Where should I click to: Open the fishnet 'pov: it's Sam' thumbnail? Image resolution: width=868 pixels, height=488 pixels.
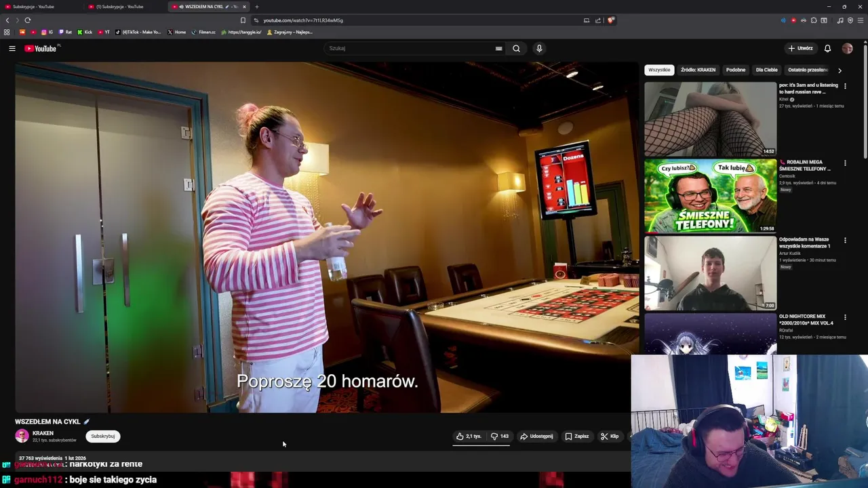(710, 119)
